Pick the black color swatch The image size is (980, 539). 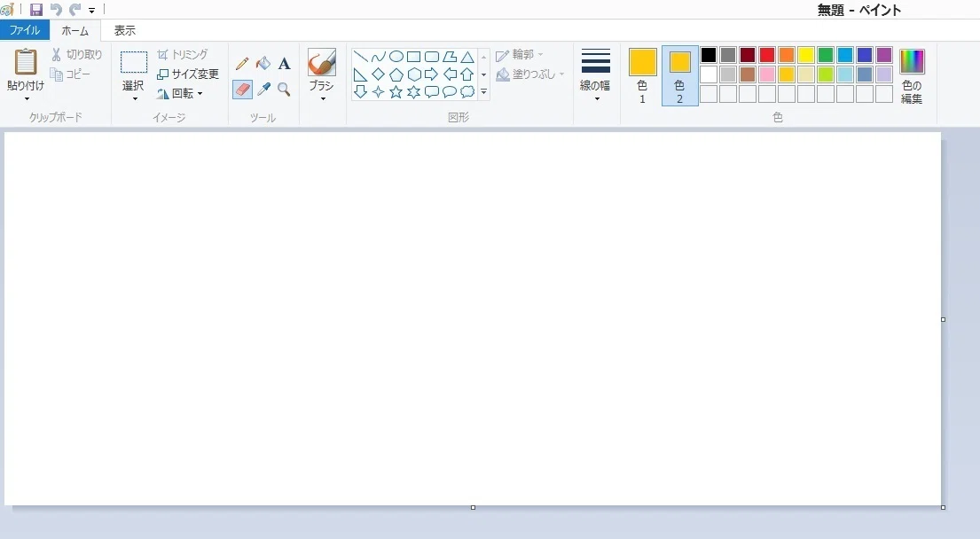click(x=708, y=55)
